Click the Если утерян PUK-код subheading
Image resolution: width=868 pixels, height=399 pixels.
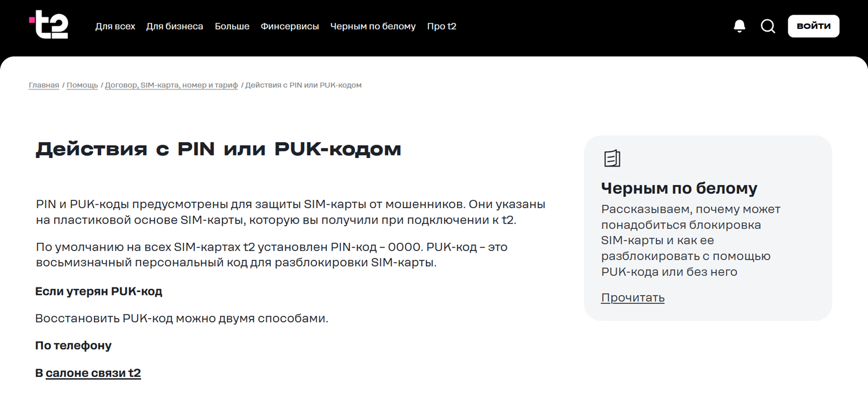click(99, 291)
